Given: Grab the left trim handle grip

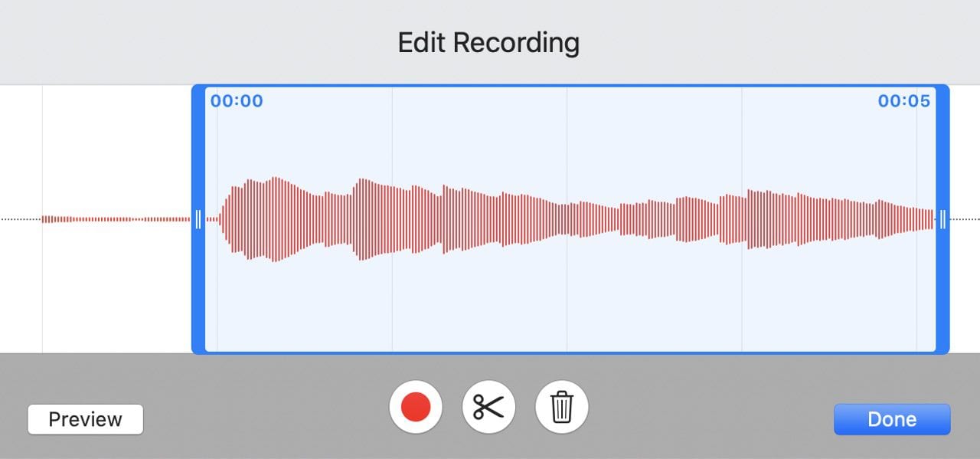Looking at the screenshot, I should (198, 219).
